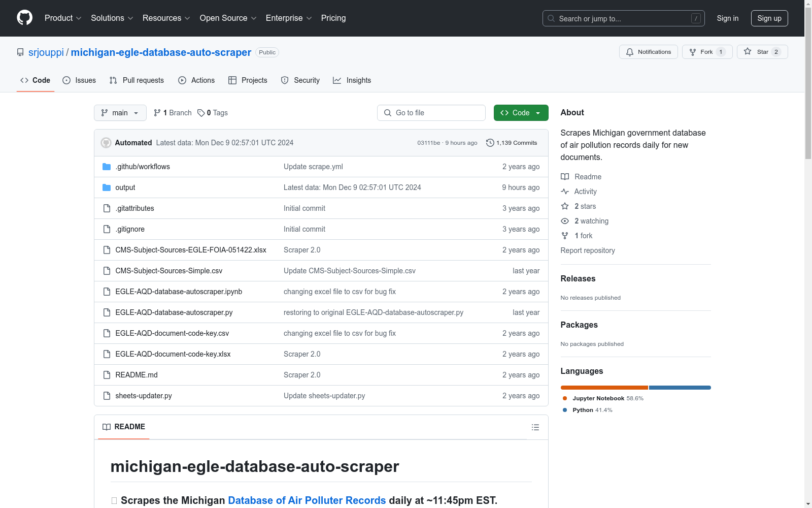Select the README tab header
This screenshot has height=508, width=812.
[124, 427]
